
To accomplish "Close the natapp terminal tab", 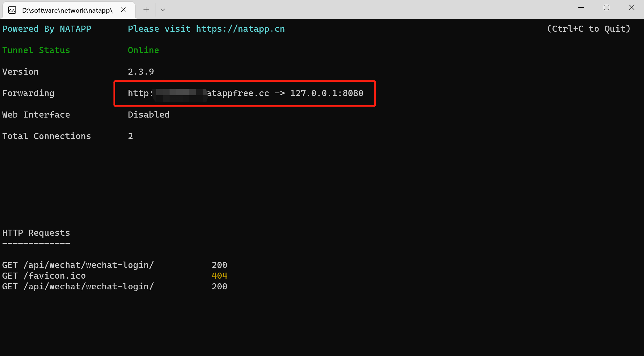I will click(123, 10).
